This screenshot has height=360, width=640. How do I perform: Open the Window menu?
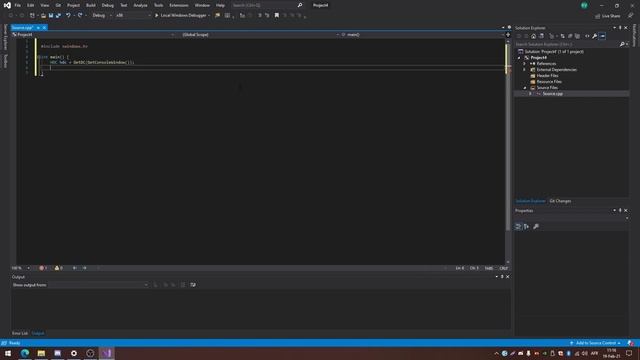[202, 5]
